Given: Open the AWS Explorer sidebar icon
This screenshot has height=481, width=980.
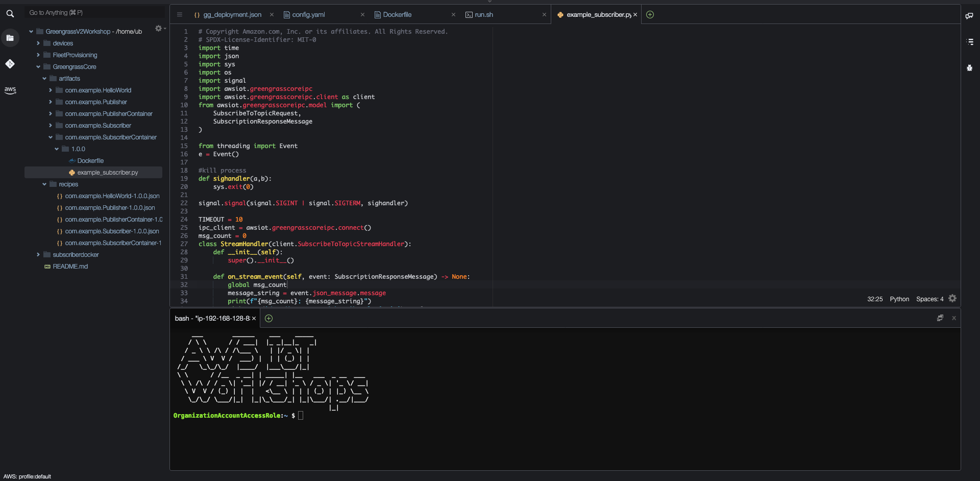Looking at the screenshot, I should pyautogui.click(x=10, y=90).
